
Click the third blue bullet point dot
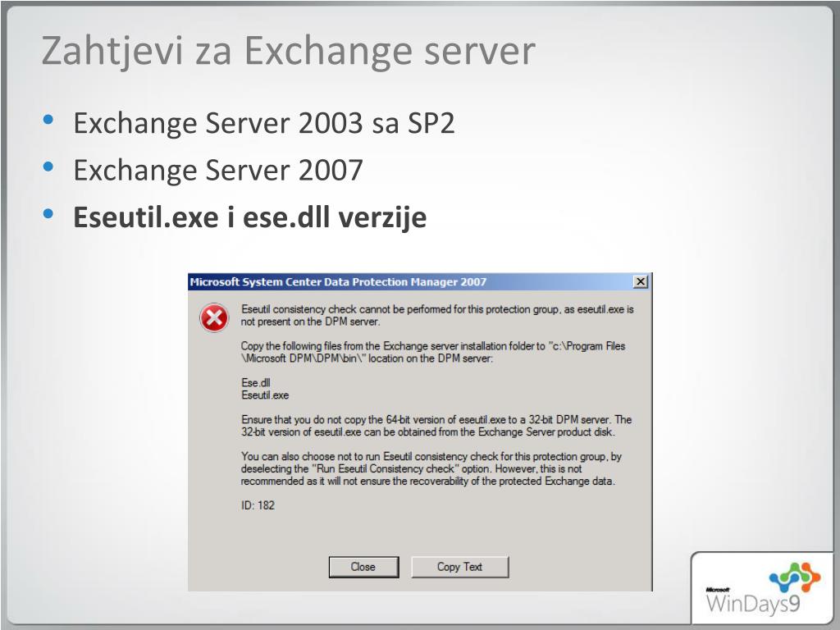[x=48, y=214]
